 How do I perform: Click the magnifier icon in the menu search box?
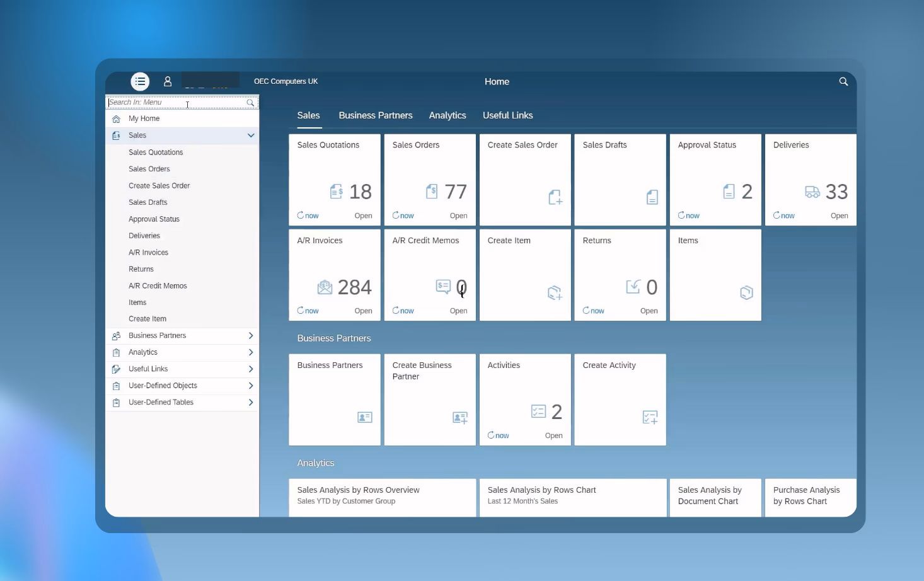tap(250, 103)
